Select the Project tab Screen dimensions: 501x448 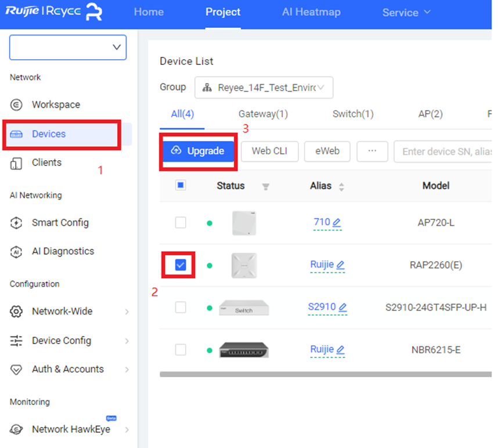click(223, 12)
